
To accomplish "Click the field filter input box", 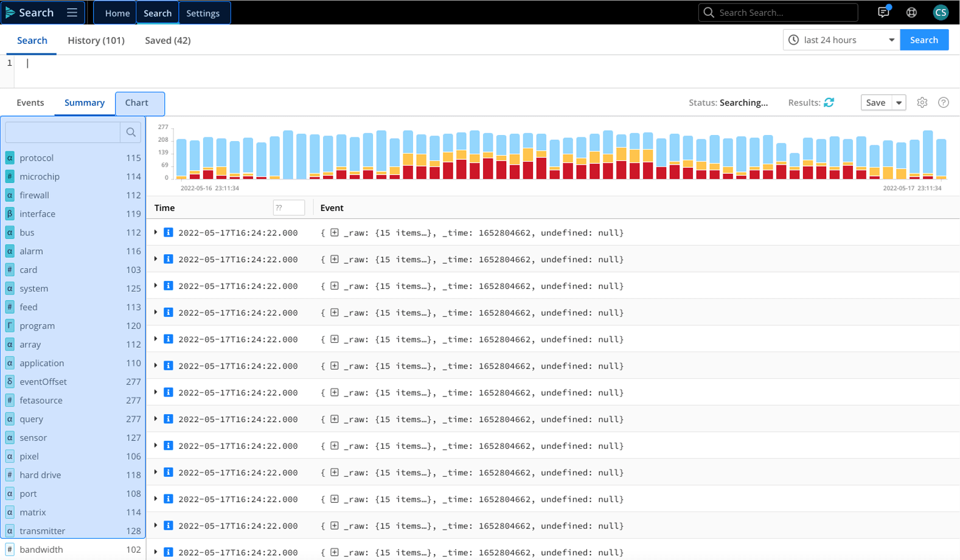I will click(x=63, y=133).
